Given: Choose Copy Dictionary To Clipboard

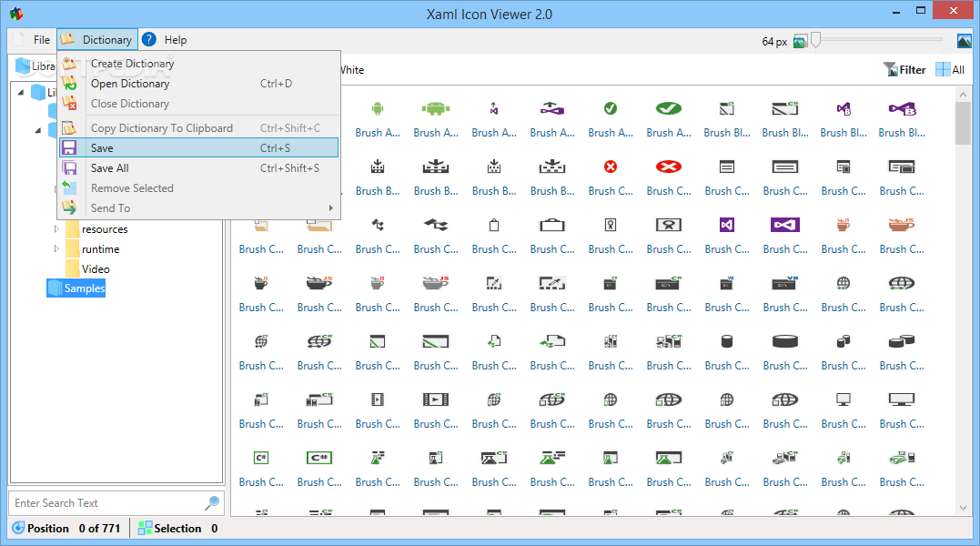Looking at the screenshot, I should [198, 127].
